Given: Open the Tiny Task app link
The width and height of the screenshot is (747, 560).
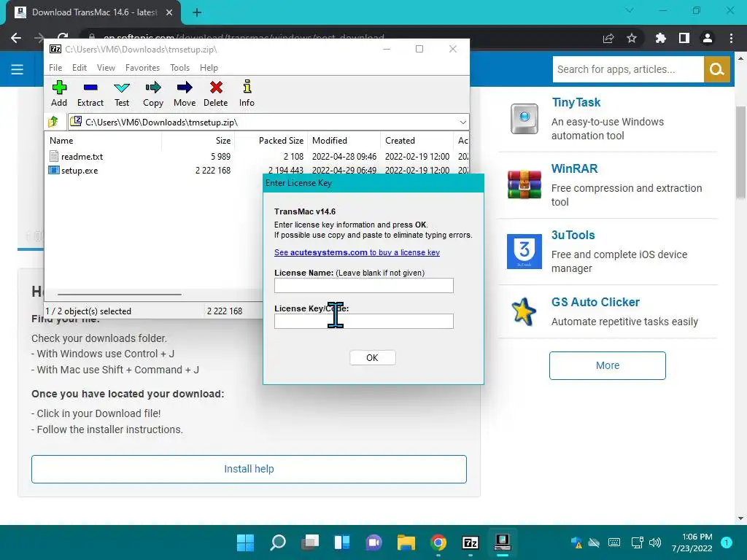Looking at the screenshot, I should click(x=576, y=102).
